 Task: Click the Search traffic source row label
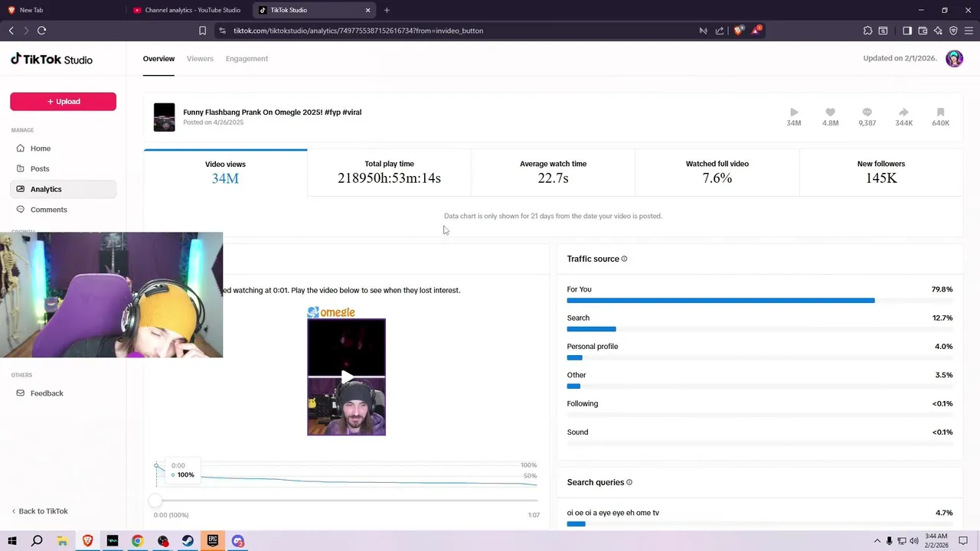point(578,318)
